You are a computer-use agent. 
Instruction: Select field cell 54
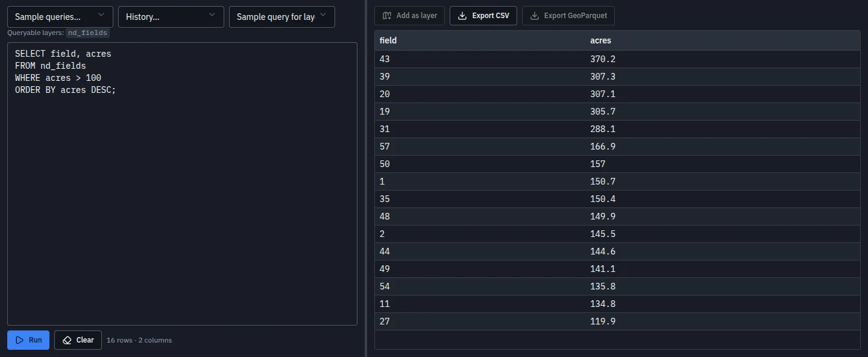click(480, 286)
